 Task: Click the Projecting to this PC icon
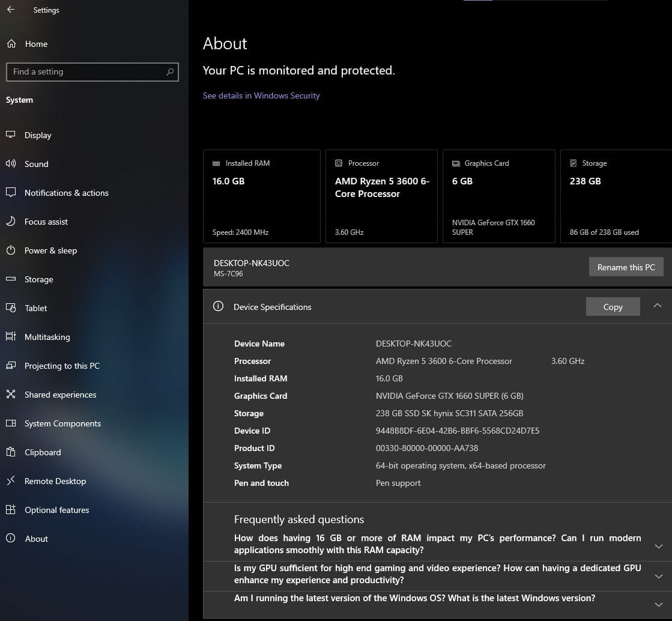pyautogui.click(x=11, y=365)
